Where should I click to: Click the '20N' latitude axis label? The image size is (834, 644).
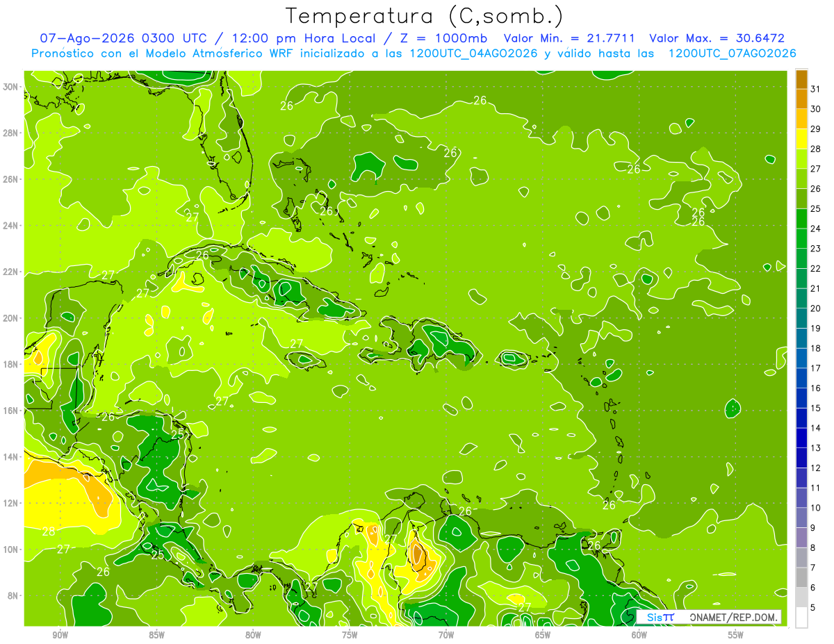(x=10, y=318)
